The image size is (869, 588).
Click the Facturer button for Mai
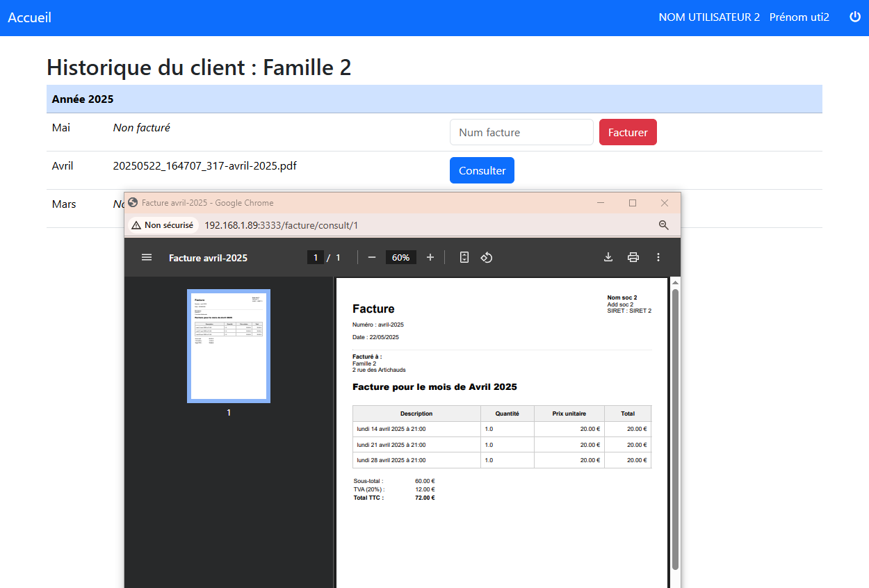click(628, 132)
